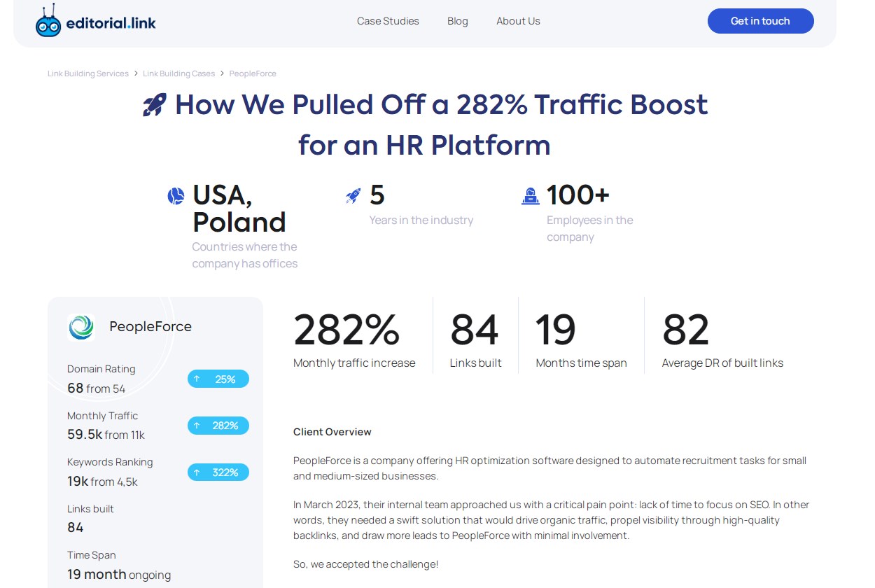
Task: Click the chevron after Link Building Cases
Action: (x=222, y=73)
